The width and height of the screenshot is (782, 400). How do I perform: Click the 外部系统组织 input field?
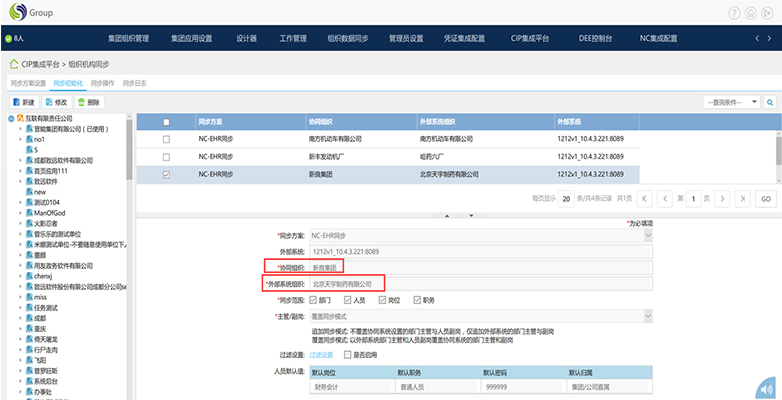(480, 284)
